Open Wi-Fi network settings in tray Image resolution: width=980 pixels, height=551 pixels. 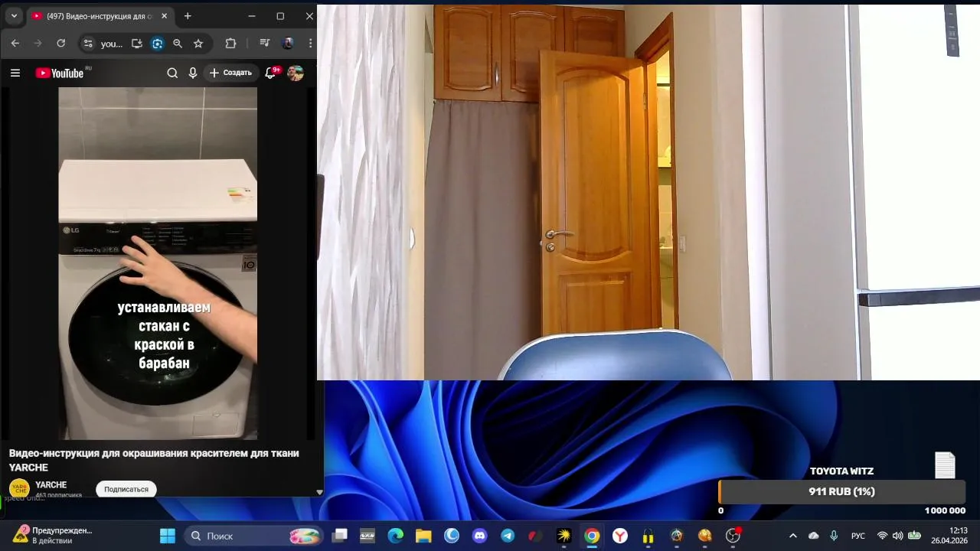pyautogui.click(x=882, y=536)
